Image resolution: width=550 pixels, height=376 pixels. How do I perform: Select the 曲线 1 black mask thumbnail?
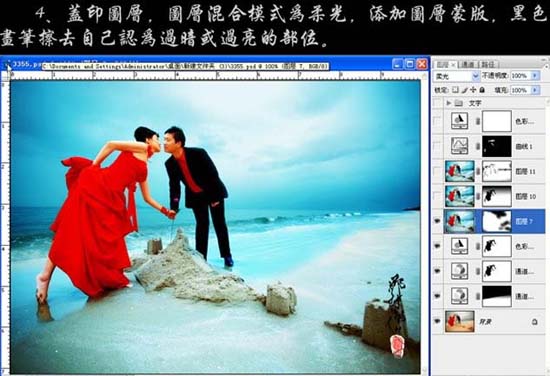497,146
